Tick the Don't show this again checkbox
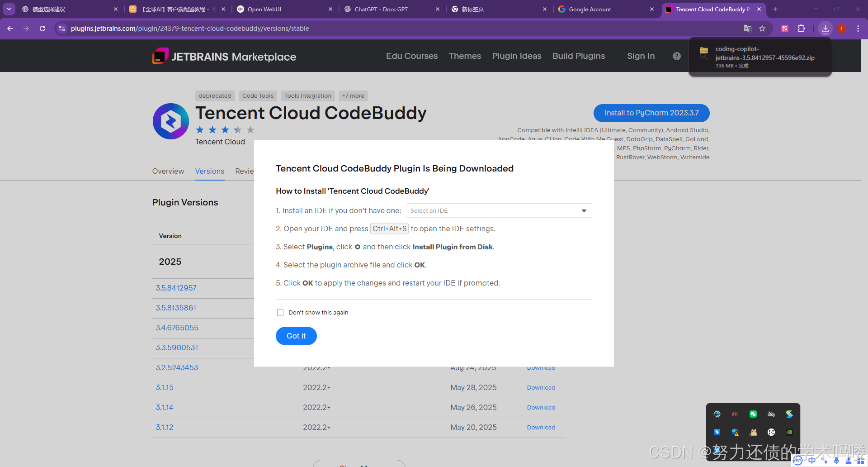 (280, 313)
